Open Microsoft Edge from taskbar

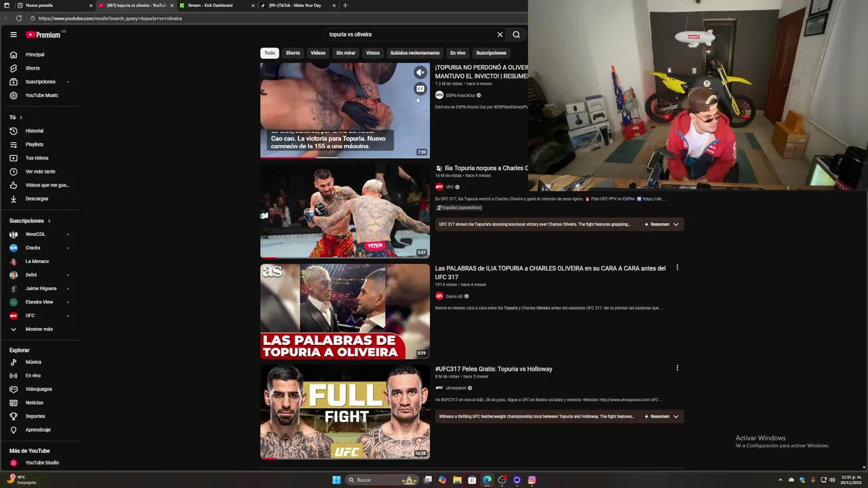[487, 480]
